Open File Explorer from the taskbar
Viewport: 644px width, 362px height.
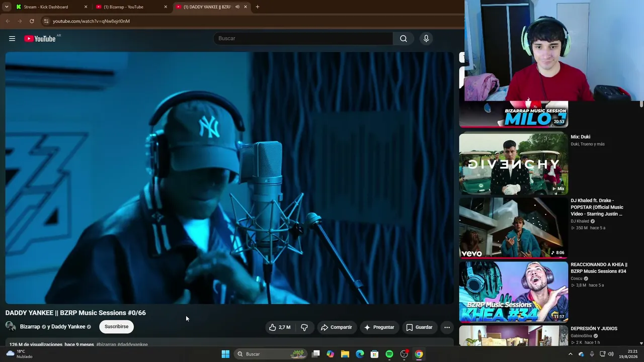[345, 354]
